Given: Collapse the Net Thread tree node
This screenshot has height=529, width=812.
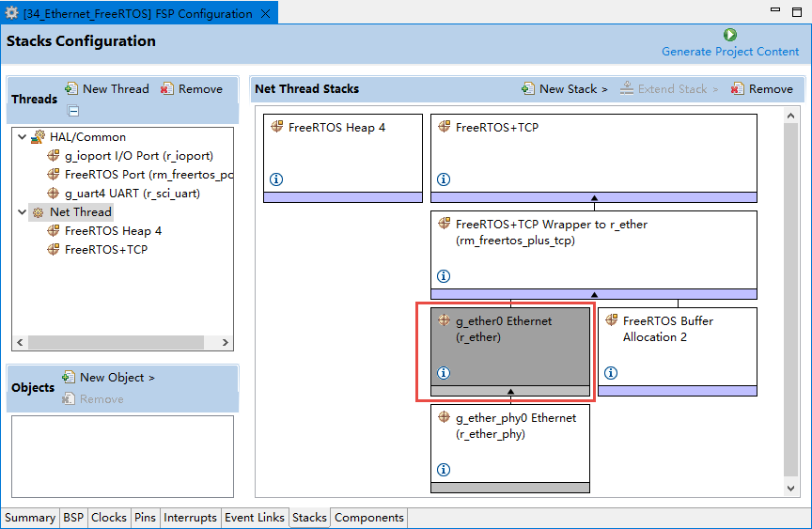Looking at the screenshot, I should coord(22,212).
